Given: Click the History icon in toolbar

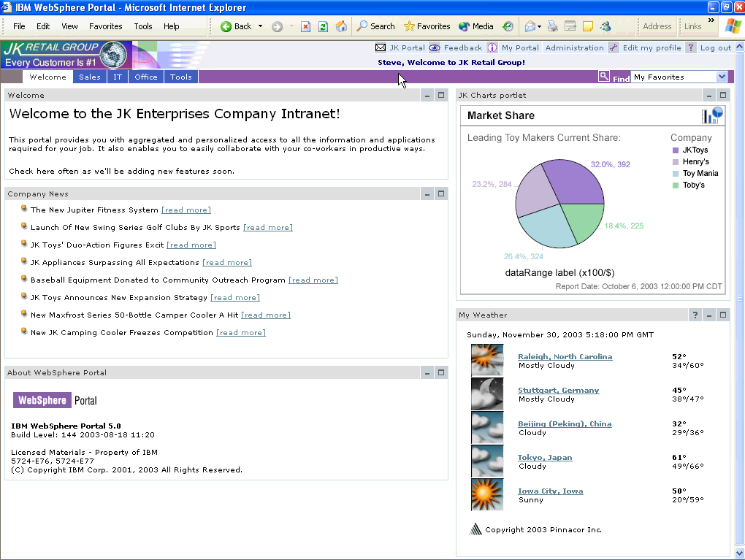Looking at the screenshot, I should click(508, 26).
